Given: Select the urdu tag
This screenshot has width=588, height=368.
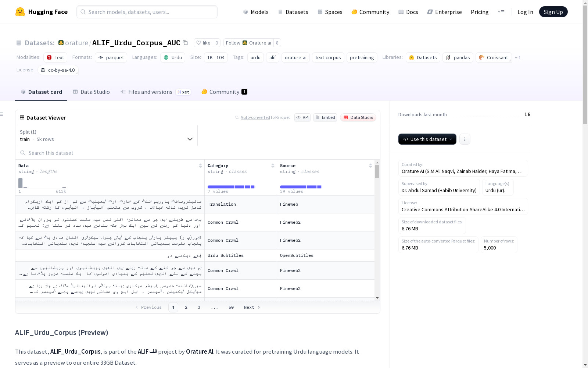Looking at the screenshot, I should pos(255,57).
